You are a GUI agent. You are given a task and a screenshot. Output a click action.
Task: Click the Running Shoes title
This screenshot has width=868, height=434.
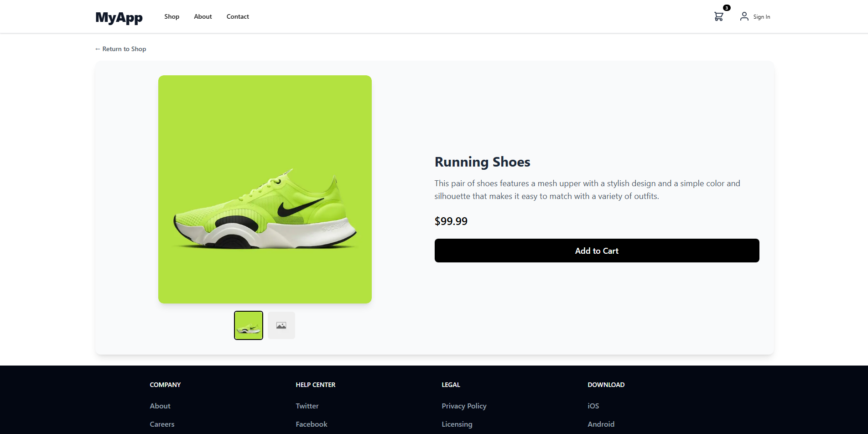click(x=483, y=162)
